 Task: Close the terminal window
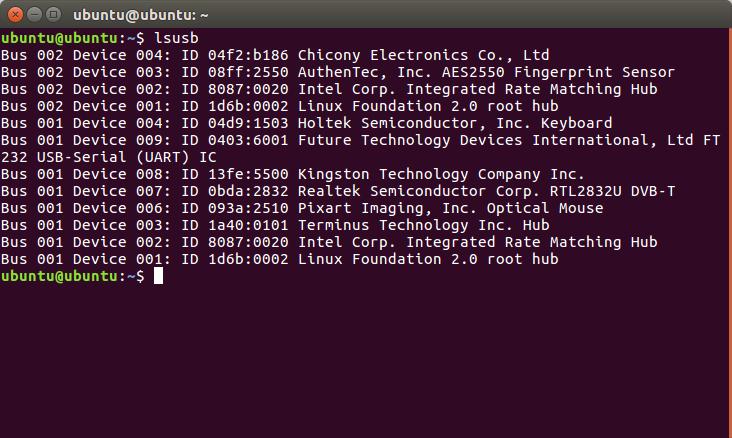pyautogui.click(x=15, y=14)
